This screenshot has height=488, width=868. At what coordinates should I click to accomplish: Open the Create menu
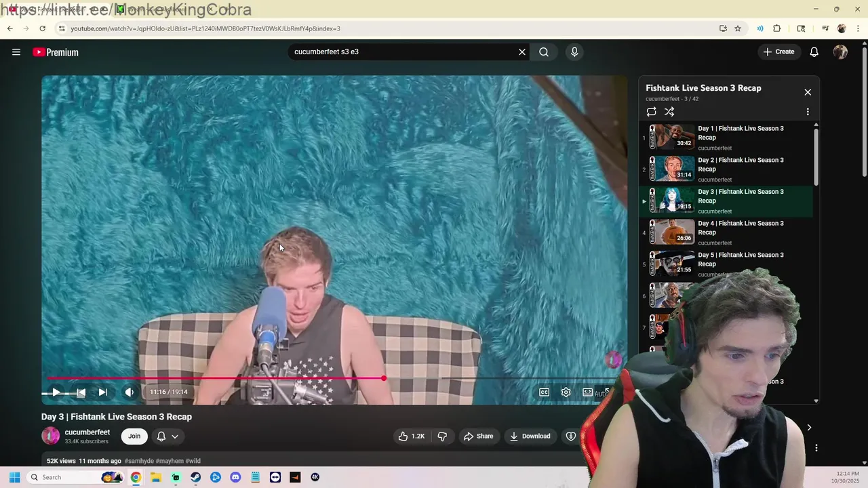[x=778, y=52]
